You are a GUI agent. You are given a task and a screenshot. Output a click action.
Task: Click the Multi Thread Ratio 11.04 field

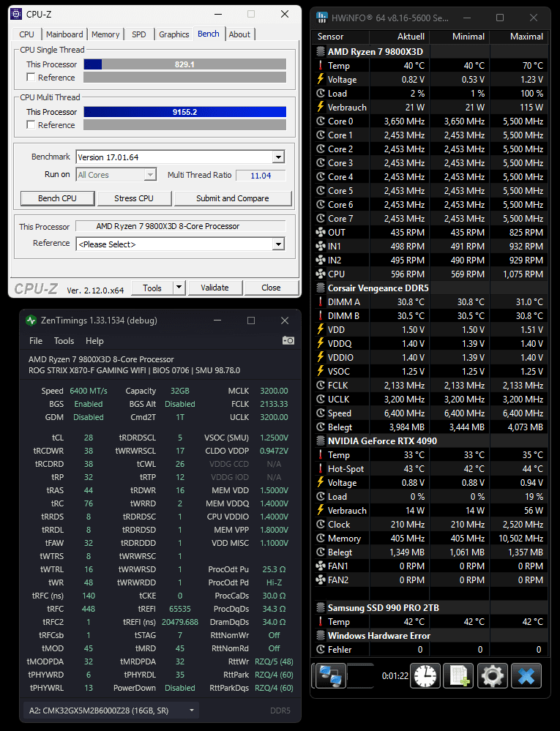[261, 176]
